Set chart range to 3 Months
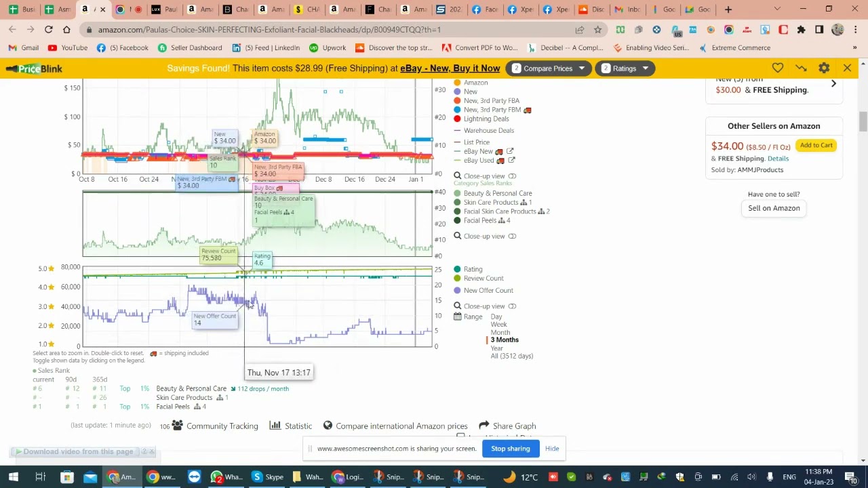This screenshot has width=868, height=488. pos(505,340)
